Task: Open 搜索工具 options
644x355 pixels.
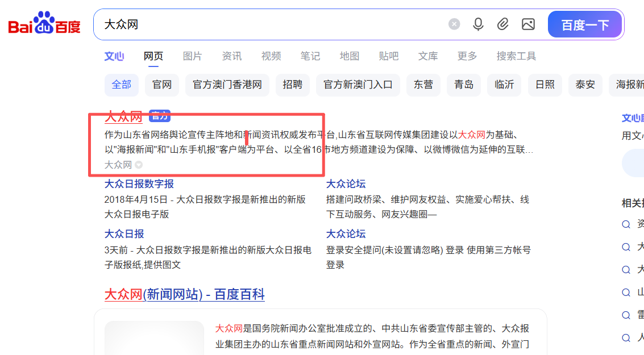Action: (516, 56)
